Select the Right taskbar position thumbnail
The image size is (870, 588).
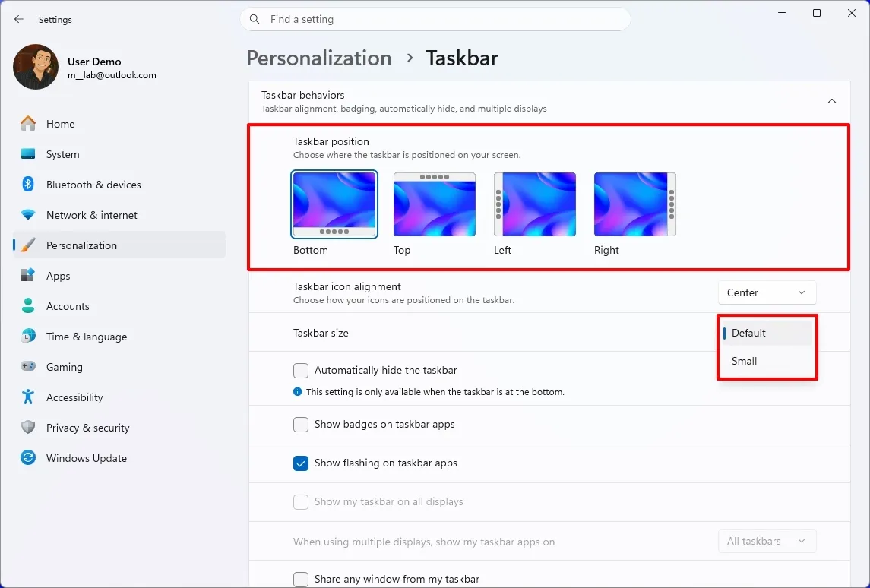click(x=634, y=204)
